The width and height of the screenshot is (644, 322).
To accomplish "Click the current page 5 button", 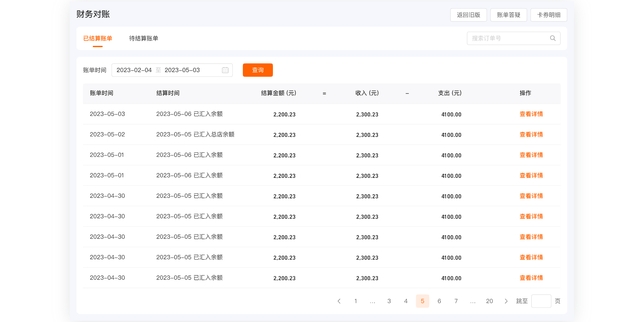I will [422, 301].
